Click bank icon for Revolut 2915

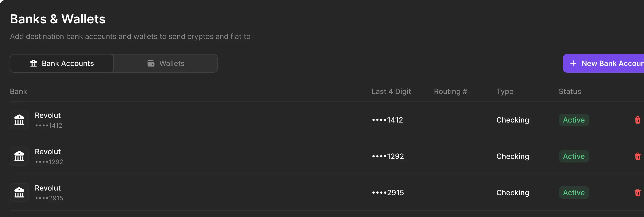point(19,193)
